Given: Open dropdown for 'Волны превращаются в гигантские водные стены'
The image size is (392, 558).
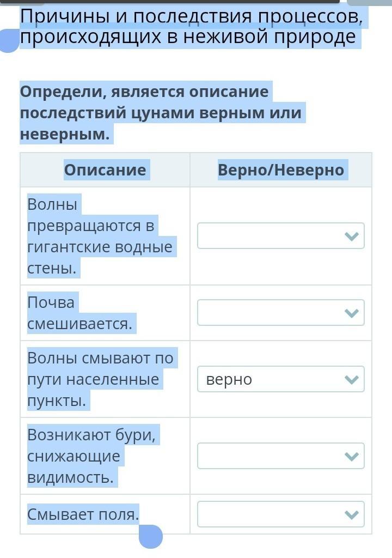Looking at the screenshot, I should coord(280,235).
